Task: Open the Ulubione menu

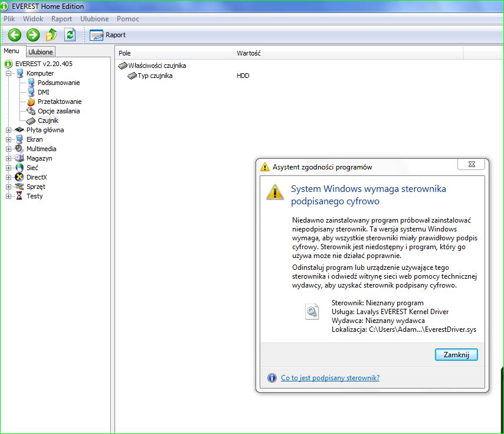Action: (x=94, y=19)
